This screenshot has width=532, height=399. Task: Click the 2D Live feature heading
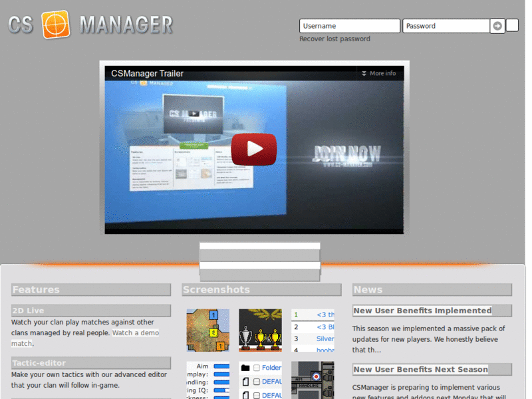(91, 311)
